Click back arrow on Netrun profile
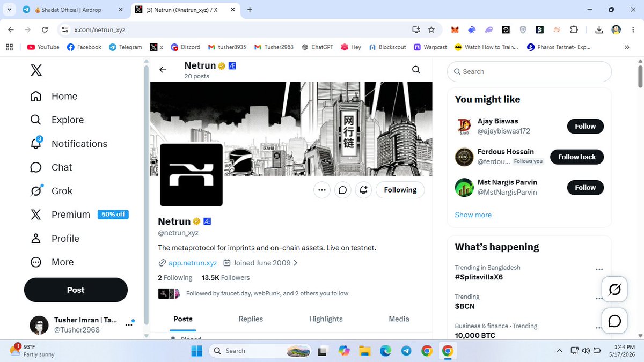The image size is (644, 362). [163, 70]
